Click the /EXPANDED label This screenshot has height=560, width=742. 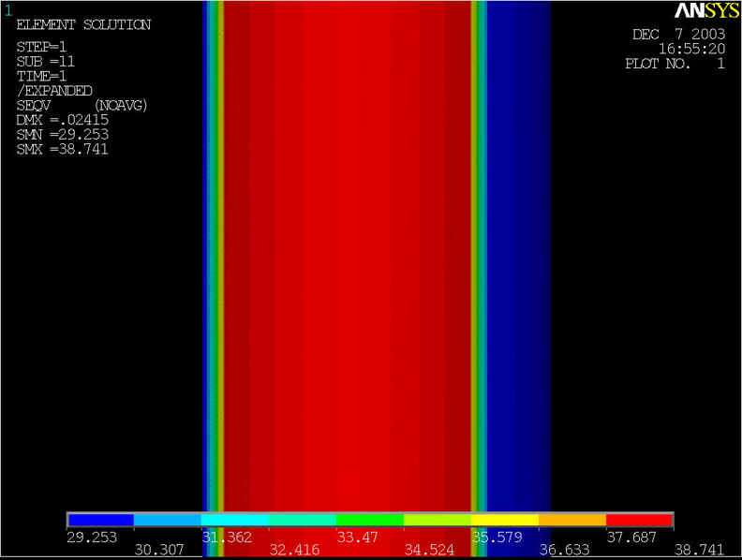[x=54, y=91]
